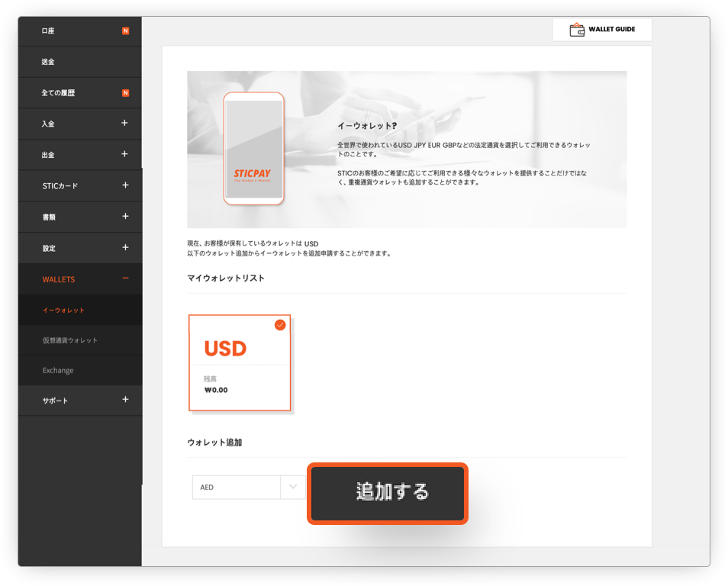Click the WALLETS sidebar heading
The image size is (728, 586).
pyautogui.click(x=80, y=279)
